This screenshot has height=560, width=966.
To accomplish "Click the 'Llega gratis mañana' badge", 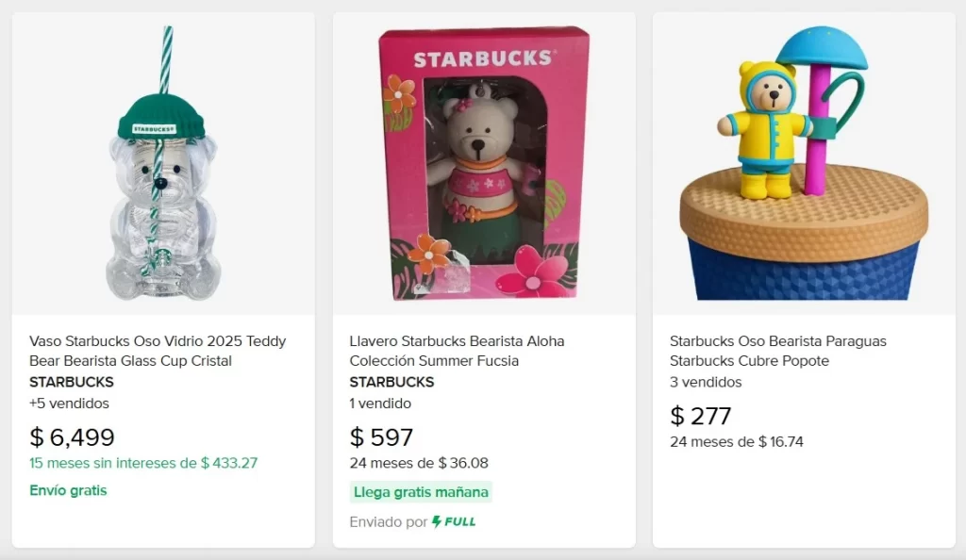I will [x=420, y=492].
